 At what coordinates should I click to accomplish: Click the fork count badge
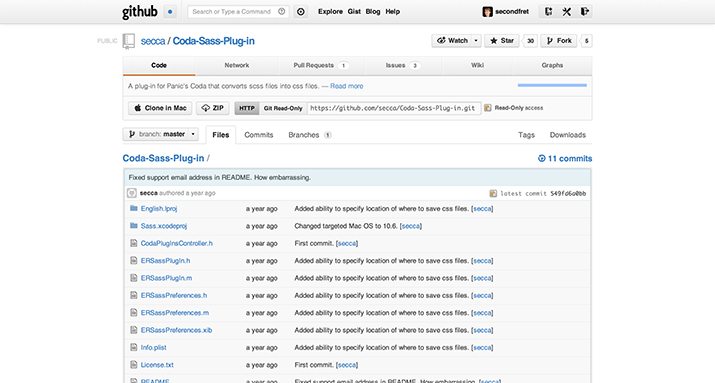point(586,41)
